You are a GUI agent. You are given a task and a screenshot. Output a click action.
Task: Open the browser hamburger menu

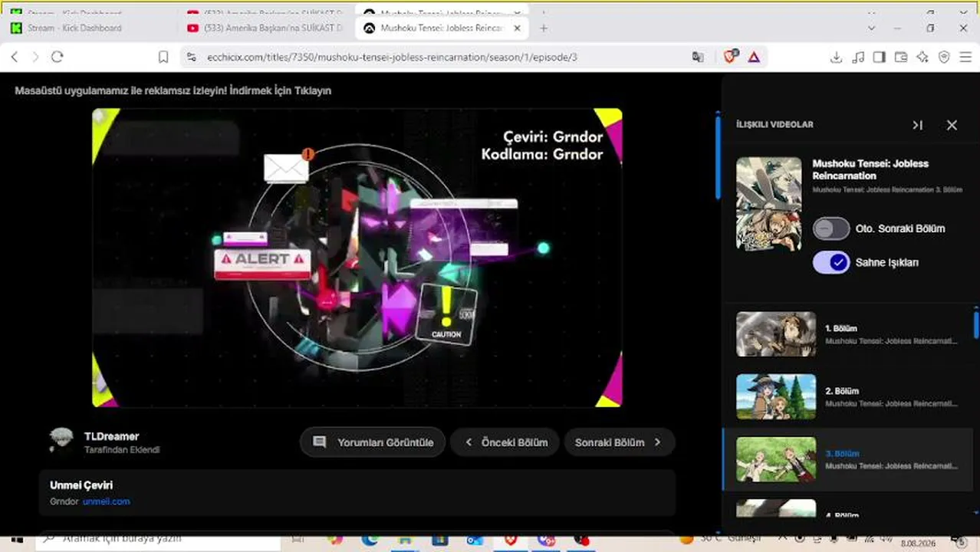pos(965,57)
